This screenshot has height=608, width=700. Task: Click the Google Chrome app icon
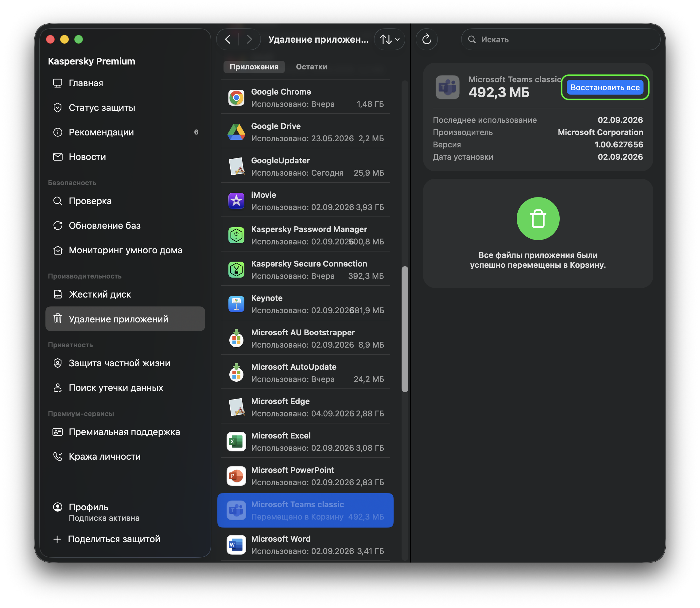coord(236,98)
